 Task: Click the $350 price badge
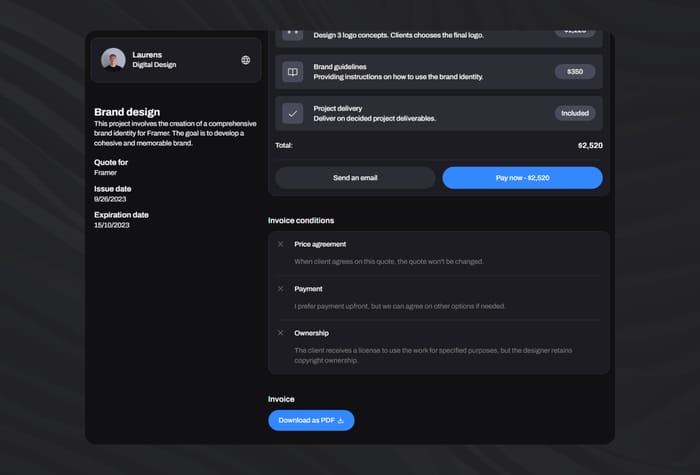575,71
